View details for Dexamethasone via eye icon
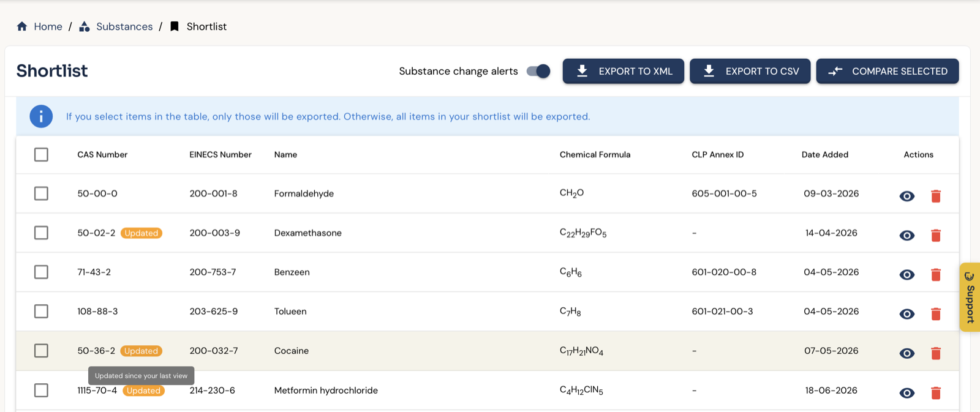Viewport: 980px width, 412px height. (907, 235)
